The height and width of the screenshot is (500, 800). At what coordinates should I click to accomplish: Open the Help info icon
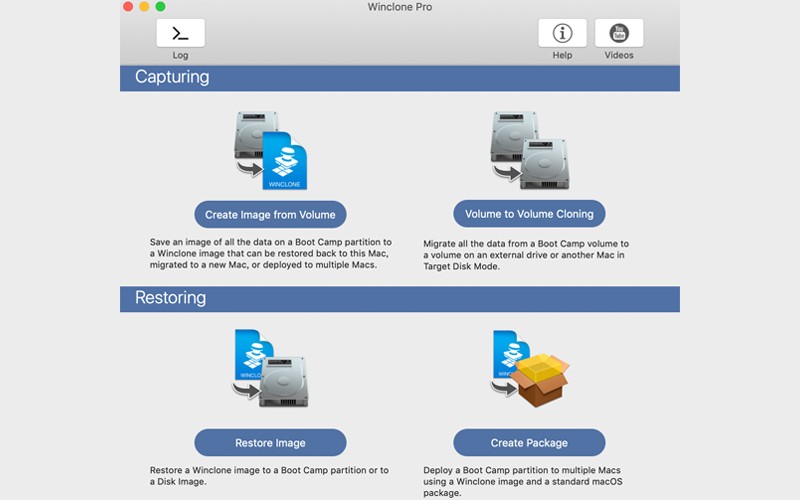point(562,33)
